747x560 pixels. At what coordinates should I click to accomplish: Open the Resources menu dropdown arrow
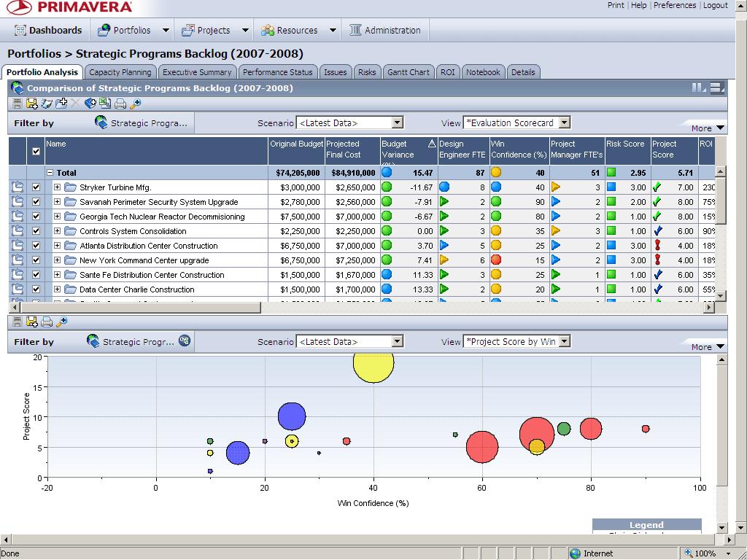[333, 30]
